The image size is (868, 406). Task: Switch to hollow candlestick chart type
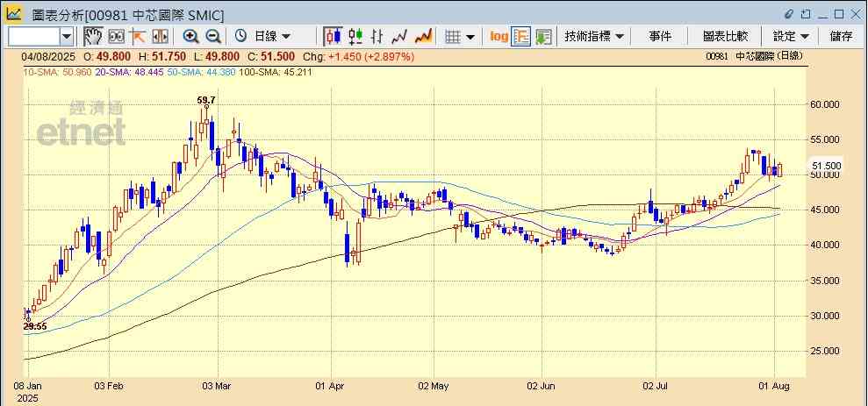pos(355,37)
